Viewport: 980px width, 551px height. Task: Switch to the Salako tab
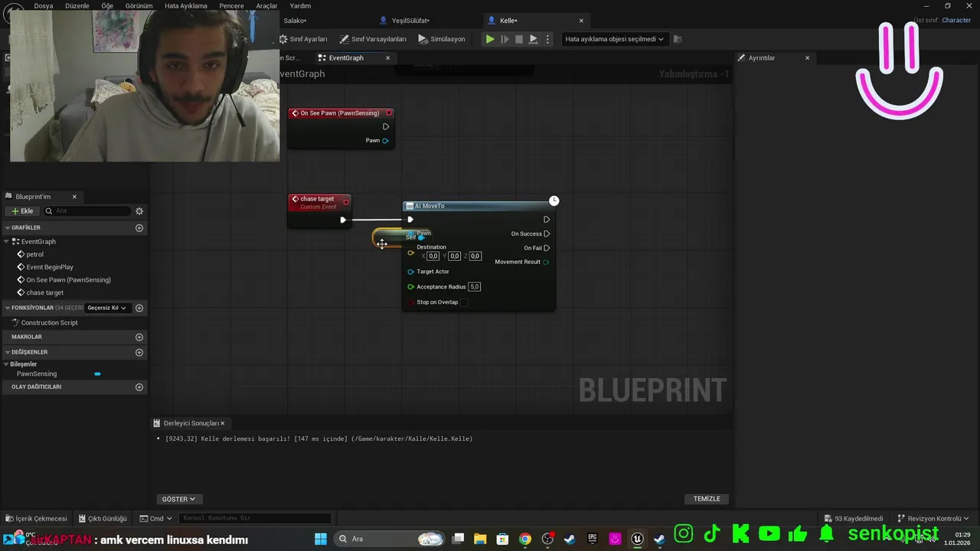295,21
